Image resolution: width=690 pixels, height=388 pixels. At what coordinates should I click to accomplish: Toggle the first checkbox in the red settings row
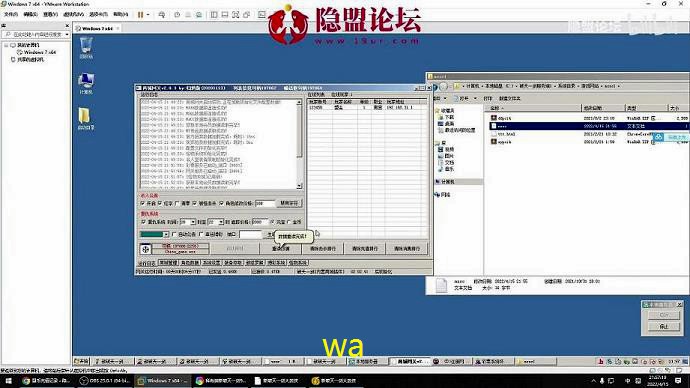tap(143, 203)
